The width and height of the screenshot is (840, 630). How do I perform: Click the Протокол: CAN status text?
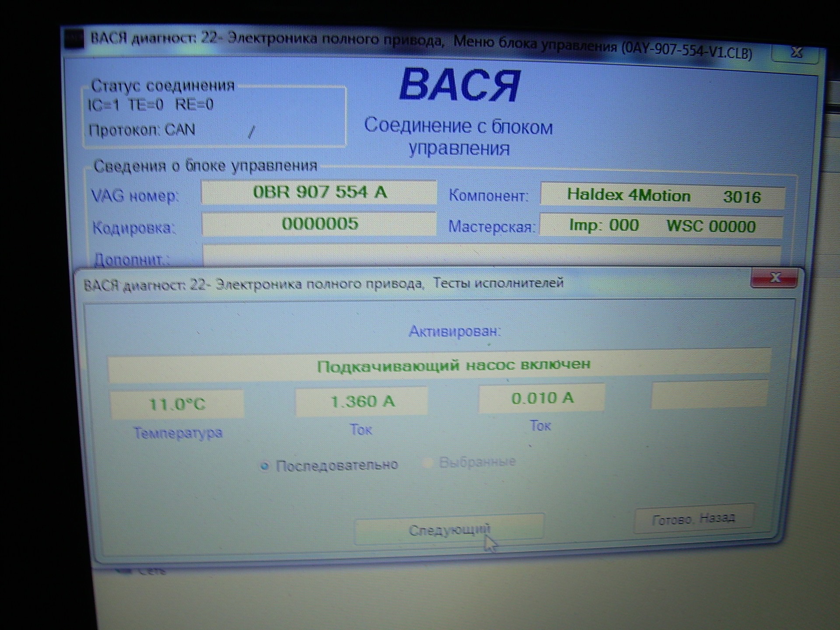point(142,130)
